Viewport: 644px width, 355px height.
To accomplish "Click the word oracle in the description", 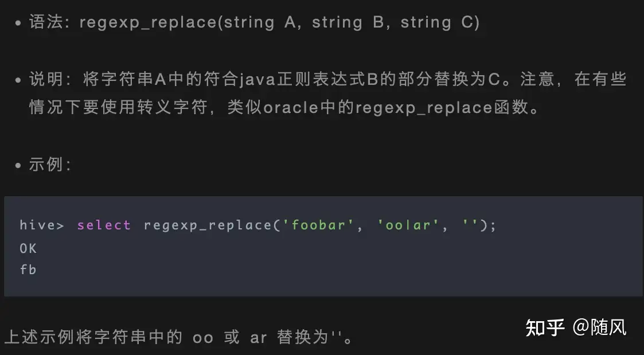I will point(291,107).
